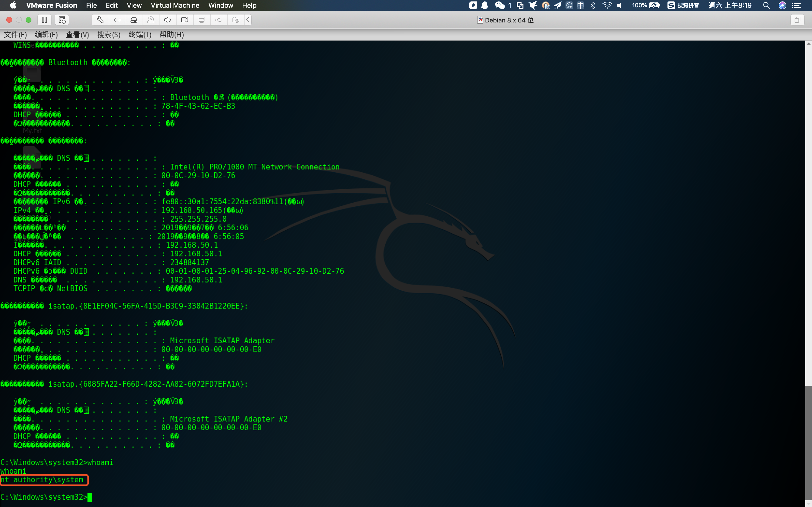812x507 pixels.
Task: Open the Virtual Machine menu
Action: coord(175,5)
